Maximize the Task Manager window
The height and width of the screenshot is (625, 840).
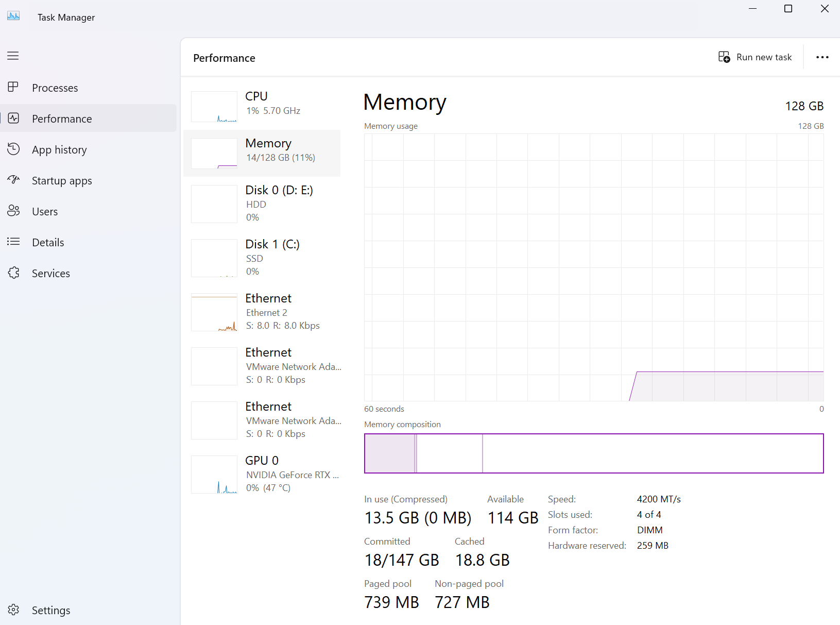[x=788, y=9]
